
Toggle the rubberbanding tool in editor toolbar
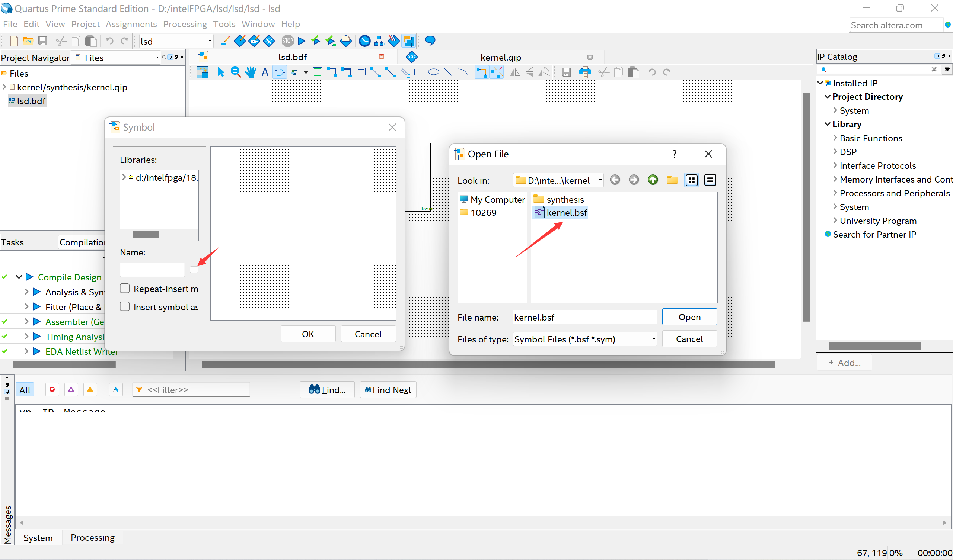(481, 72)
